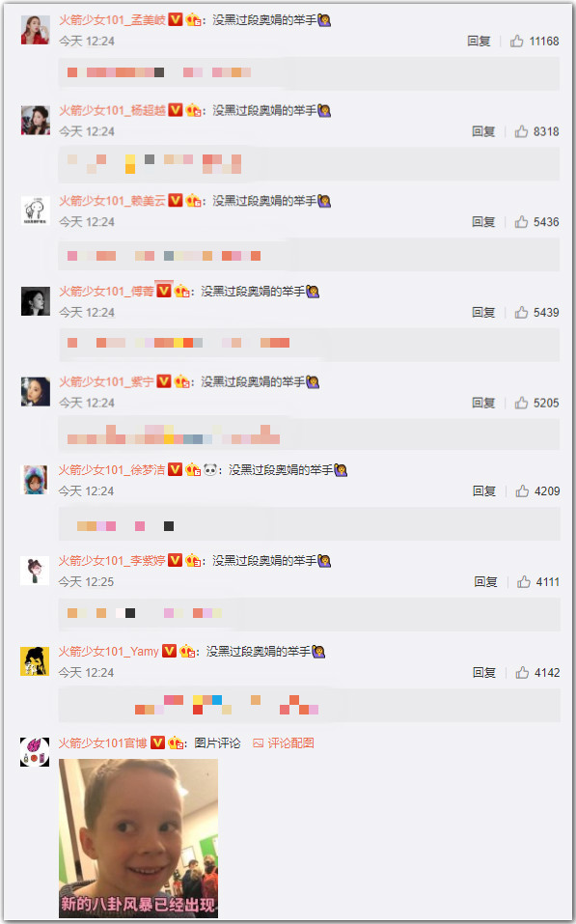This screenshot has height=924, width=576.
Task: Click thumbs-up on 杨超越 comment
Action: coord(521,130)
